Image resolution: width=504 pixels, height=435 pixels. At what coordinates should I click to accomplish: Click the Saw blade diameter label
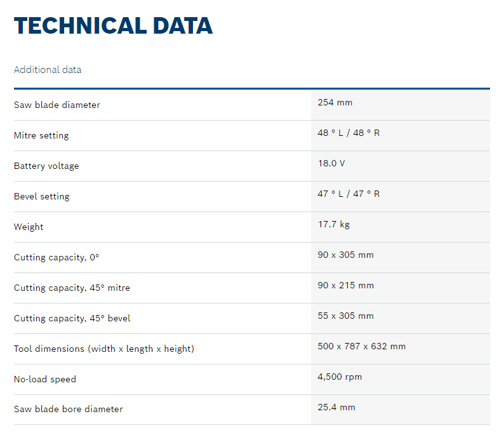click(57, 105)
